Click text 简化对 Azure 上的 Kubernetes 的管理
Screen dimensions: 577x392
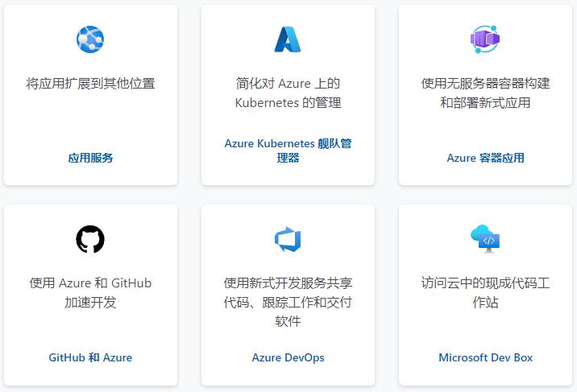coord(288,93)
